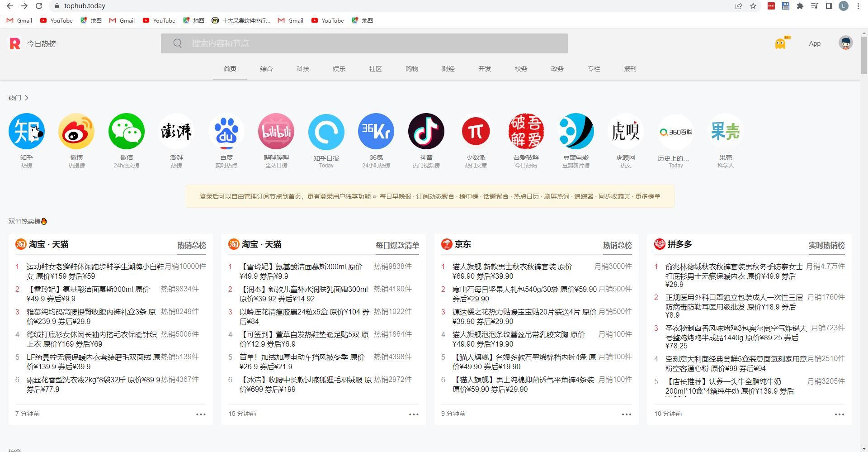
Task: Open the 抖音热门视频榜 icon
Action: coord(426,131)
